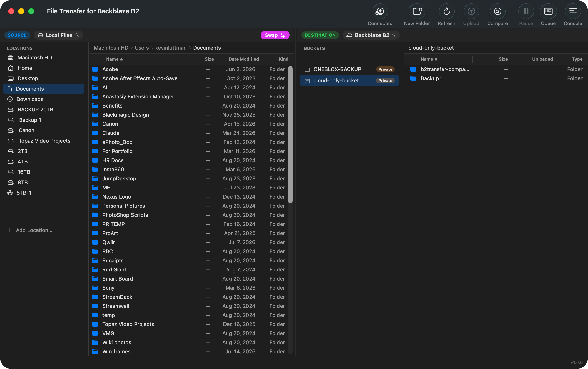
Task: Select the Nexus Logo folder
Action: tap(189, 197)
